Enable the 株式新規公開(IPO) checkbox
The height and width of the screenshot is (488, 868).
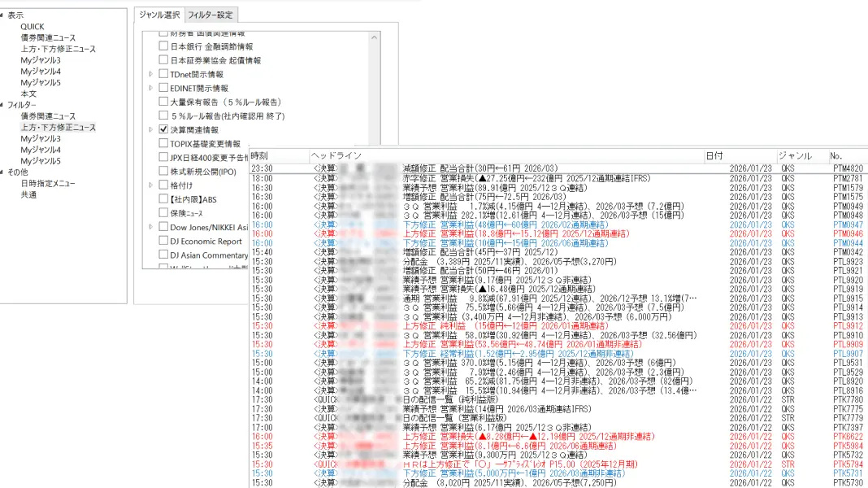coord(163,171)
